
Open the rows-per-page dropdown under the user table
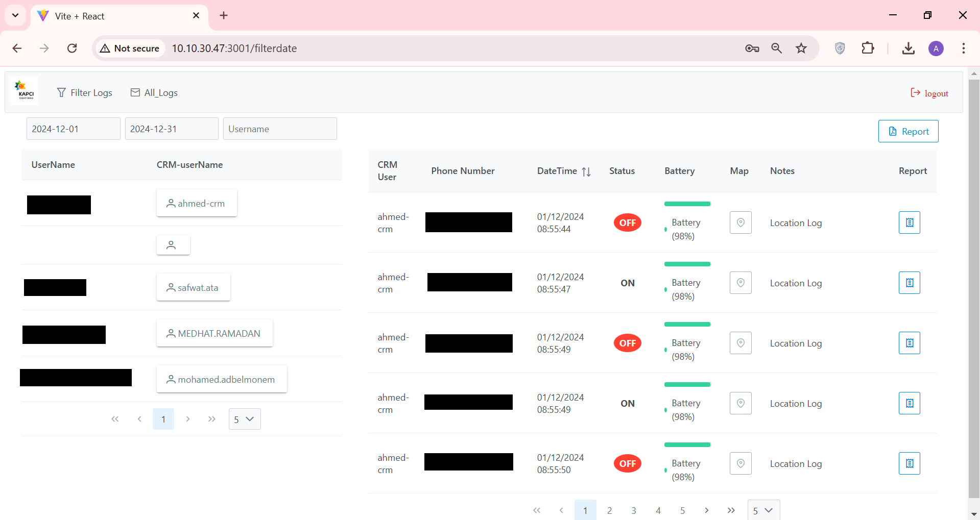pyautogui.click(x=244, y=418)
